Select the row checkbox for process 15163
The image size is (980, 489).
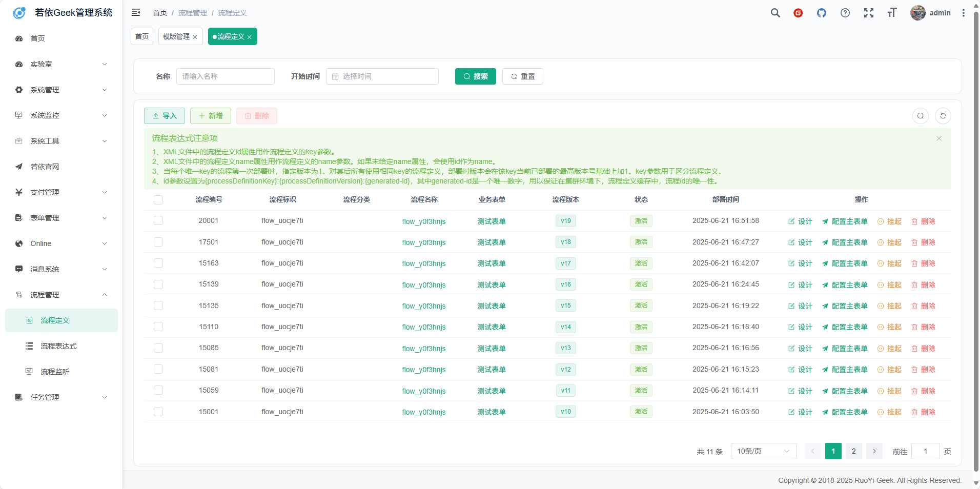[x=158, y=263]
